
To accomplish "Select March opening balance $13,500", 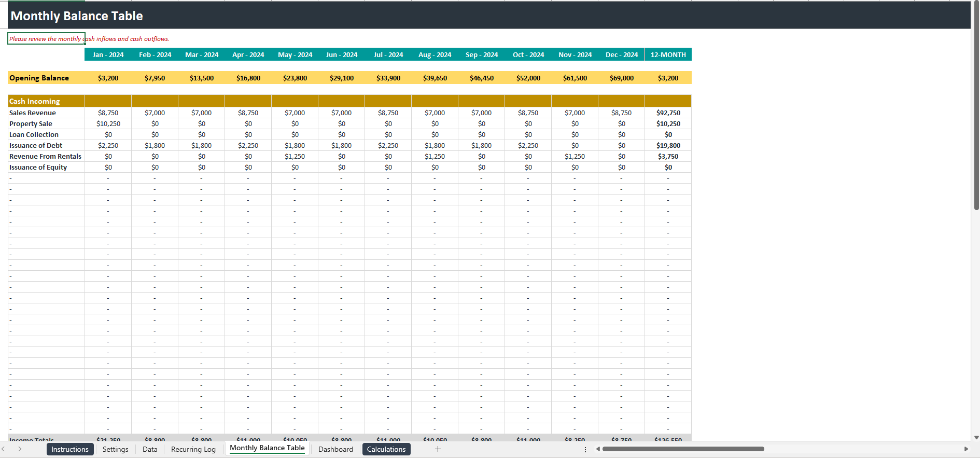I will pyautogui.click(x=202, y=78).
